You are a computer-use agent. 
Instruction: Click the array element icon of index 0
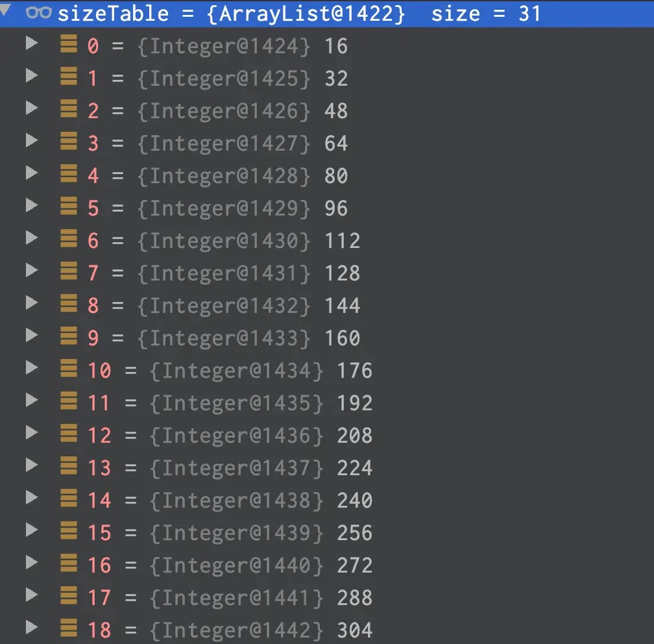(69, 44)
